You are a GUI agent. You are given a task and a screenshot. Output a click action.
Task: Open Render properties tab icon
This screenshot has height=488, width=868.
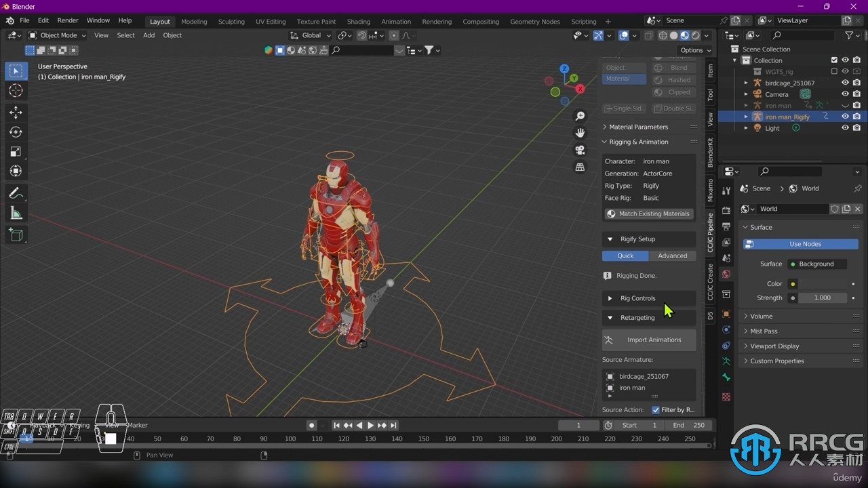(726, 211)
